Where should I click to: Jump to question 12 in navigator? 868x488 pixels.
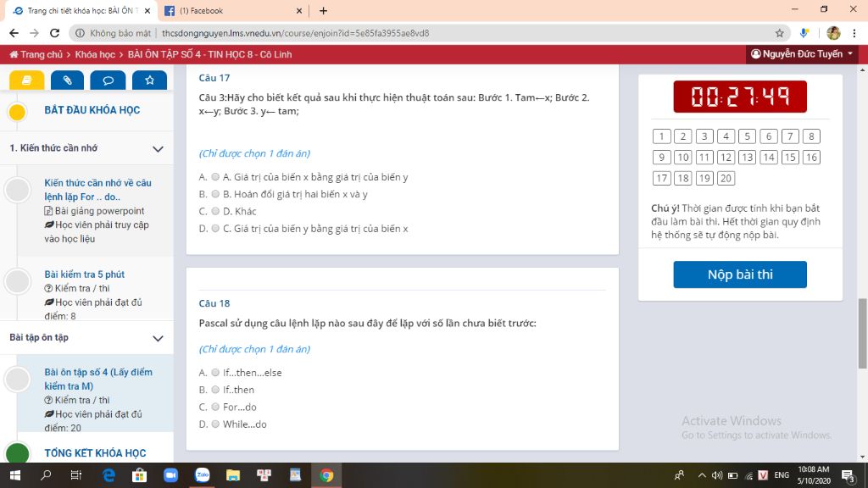click(726, 157)
